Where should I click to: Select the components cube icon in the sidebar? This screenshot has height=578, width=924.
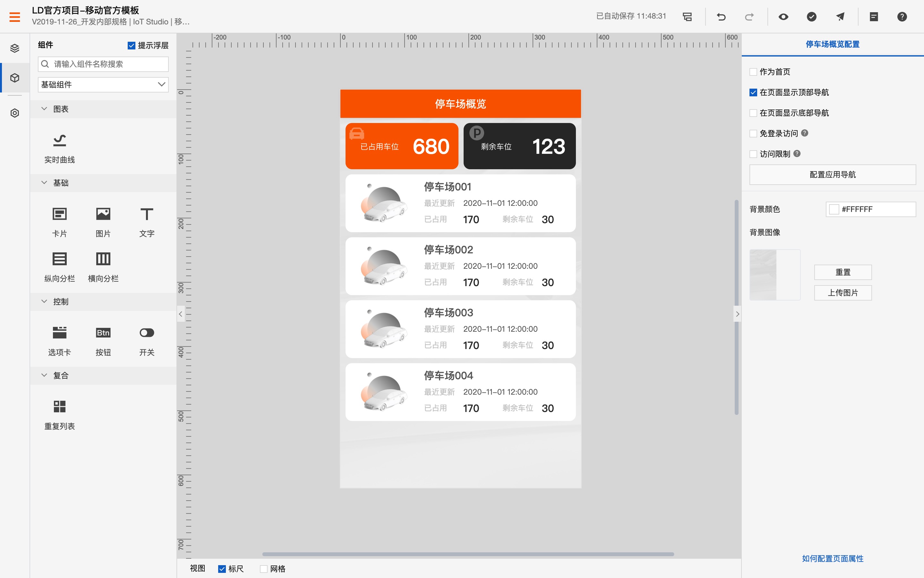[14, 78]
